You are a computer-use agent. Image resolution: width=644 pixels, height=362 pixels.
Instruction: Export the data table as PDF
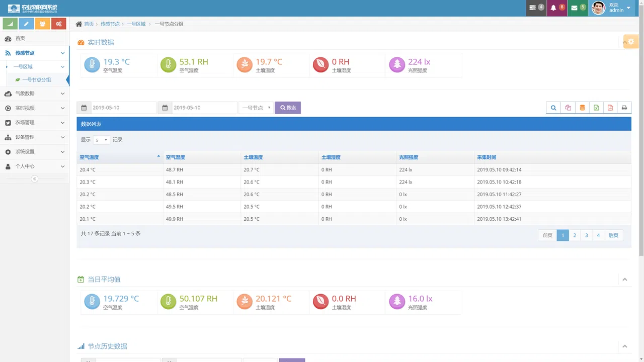coord(610,108)
